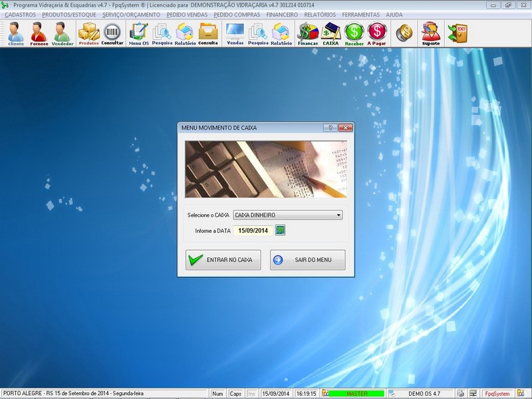This screenshot has height=399, width=532.
Task: Open the Vendedor toolbar icon
Action: pos(62,33)
